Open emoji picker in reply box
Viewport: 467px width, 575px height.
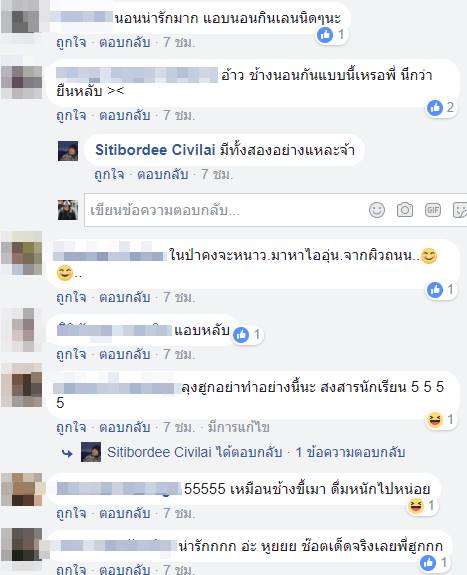coord(377,210)
